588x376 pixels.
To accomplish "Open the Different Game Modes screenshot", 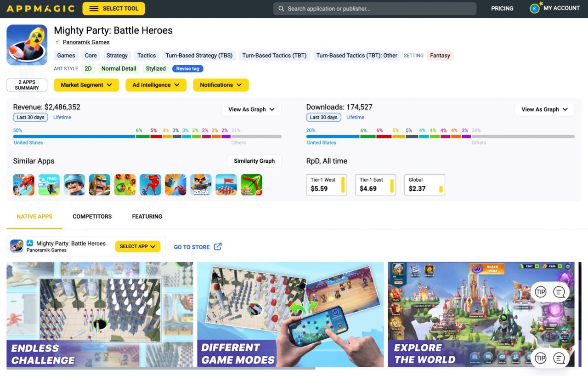I will click(x=290, y=314).
